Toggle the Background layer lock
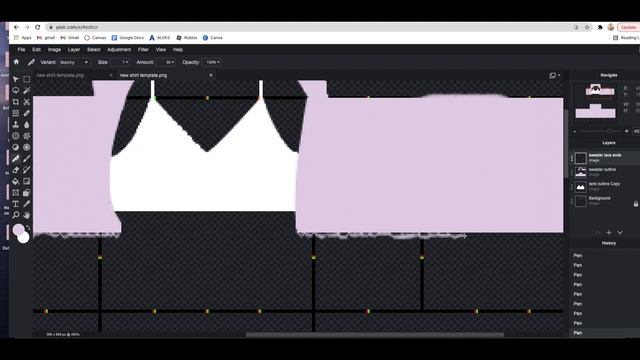 [636, 204]
